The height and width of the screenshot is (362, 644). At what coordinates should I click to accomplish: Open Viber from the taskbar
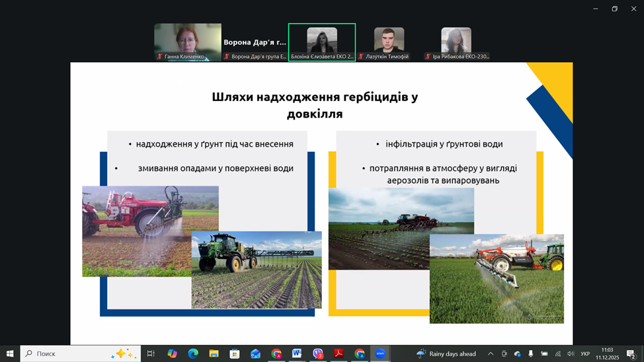tap(318, 354)
